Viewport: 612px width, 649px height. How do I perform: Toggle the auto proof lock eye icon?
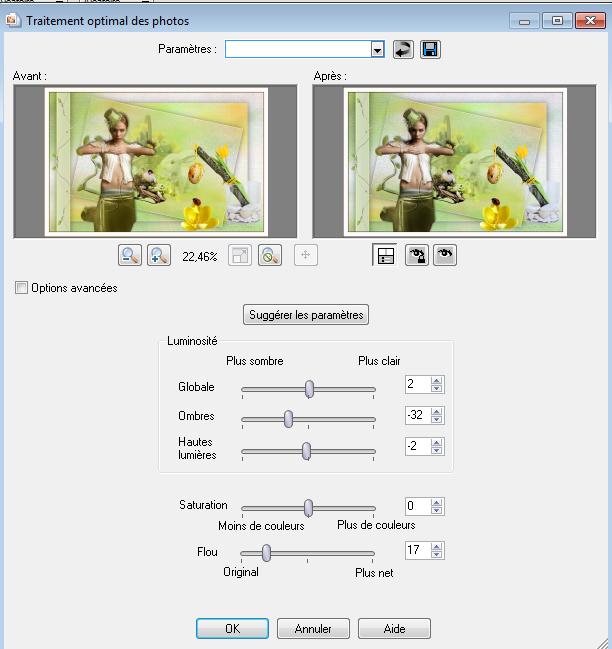pyautogui.click(x=417, y=255)
